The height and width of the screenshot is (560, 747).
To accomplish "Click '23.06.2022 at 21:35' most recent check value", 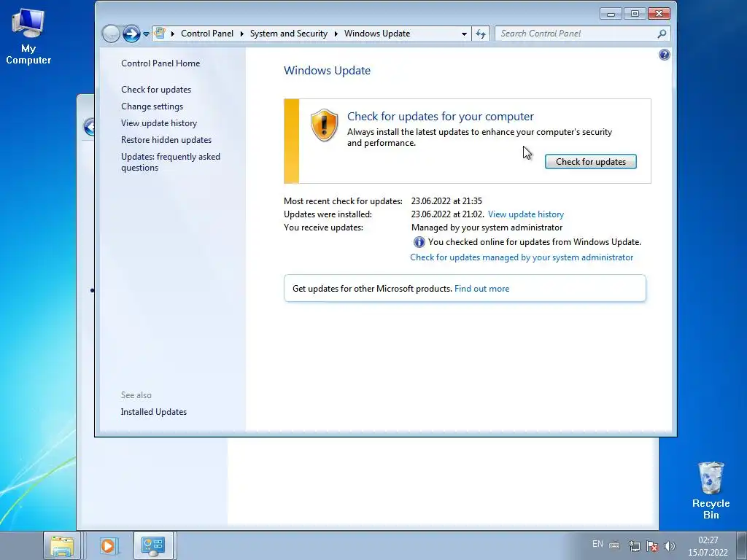I will click(x=446, y=201).
